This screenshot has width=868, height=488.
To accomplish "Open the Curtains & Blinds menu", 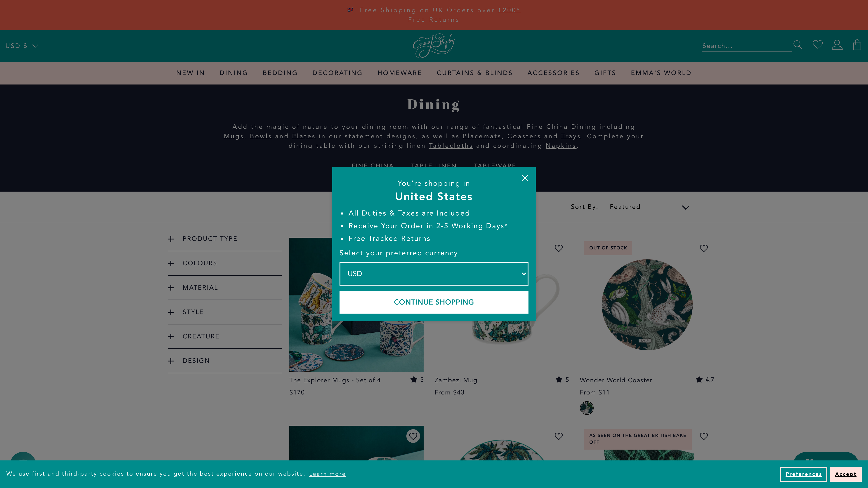I will (474, 73).
